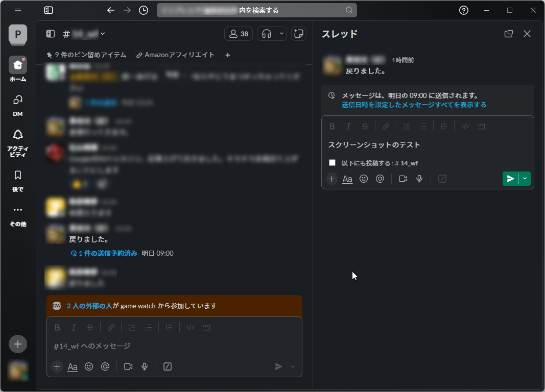Viewport: 545px width, 392px height.
Task: Open the send options arrow next to send
Action: pos(524,179)
